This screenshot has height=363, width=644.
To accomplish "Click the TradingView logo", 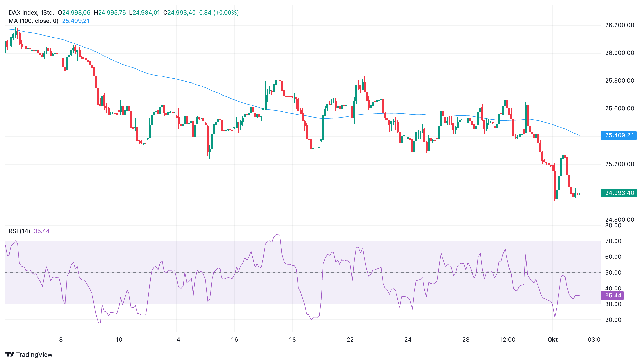I will click(x=28, y=354).
